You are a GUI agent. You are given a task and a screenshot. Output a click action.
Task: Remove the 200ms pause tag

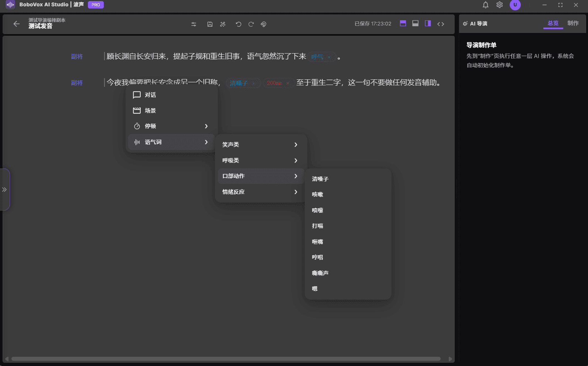pos(288,83)
